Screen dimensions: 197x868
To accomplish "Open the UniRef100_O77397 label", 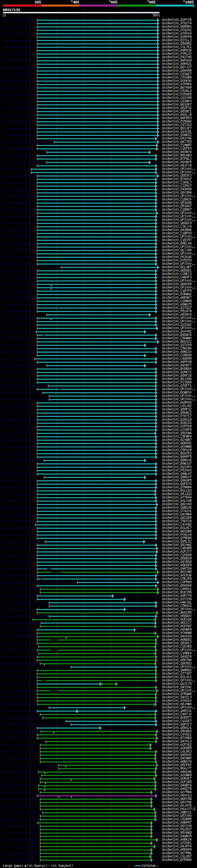I will [177, 674].
